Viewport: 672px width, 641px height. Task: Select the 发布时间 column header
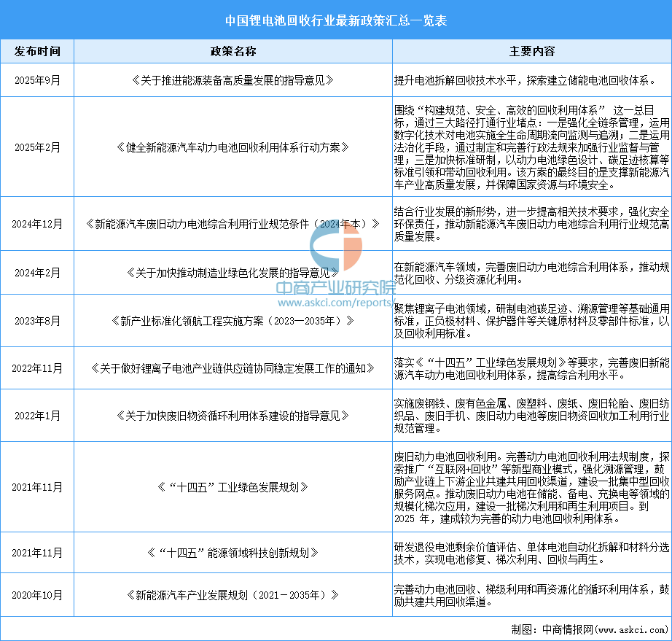[38, 51]
